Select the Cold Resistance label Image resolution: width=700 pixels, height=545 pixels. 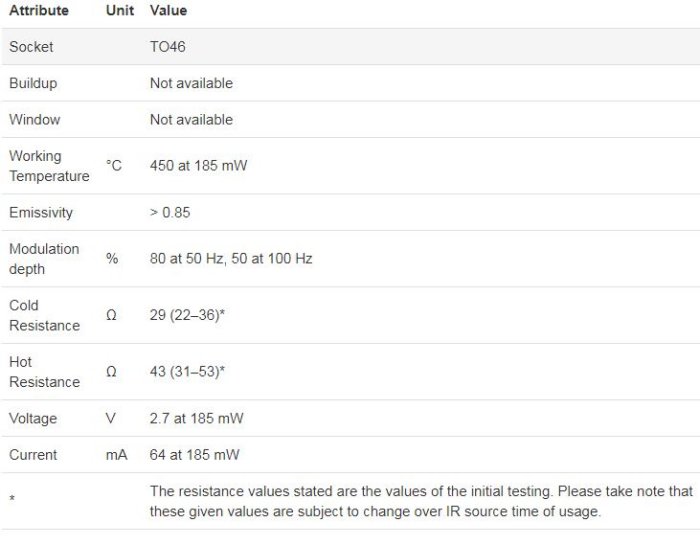pyautogui.click(x=44, y=315)
